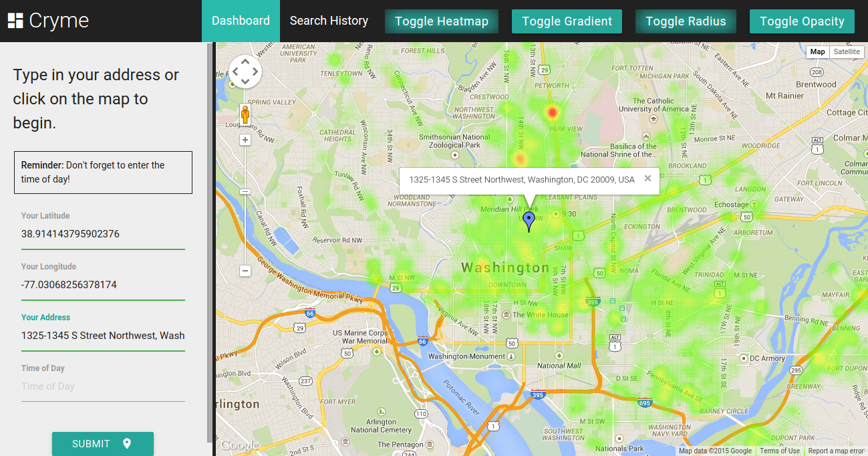Switch to Map view type

(818, 51)
